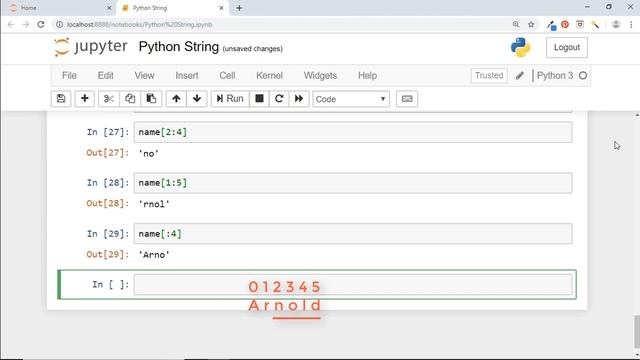
Task: Restart the kernel with circular arrow icon
Action: pos(279,99)
